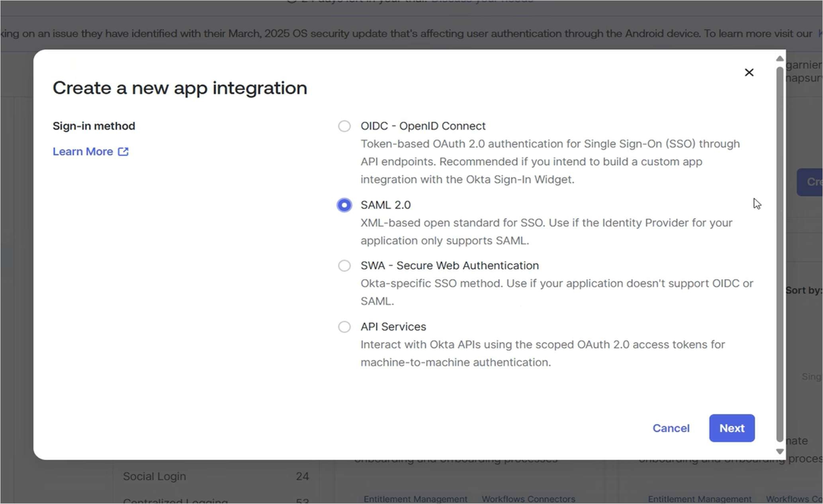This screenshot has height=504, width=823.
Task: Click the 'API Services' option label
Action: [393, 327]
